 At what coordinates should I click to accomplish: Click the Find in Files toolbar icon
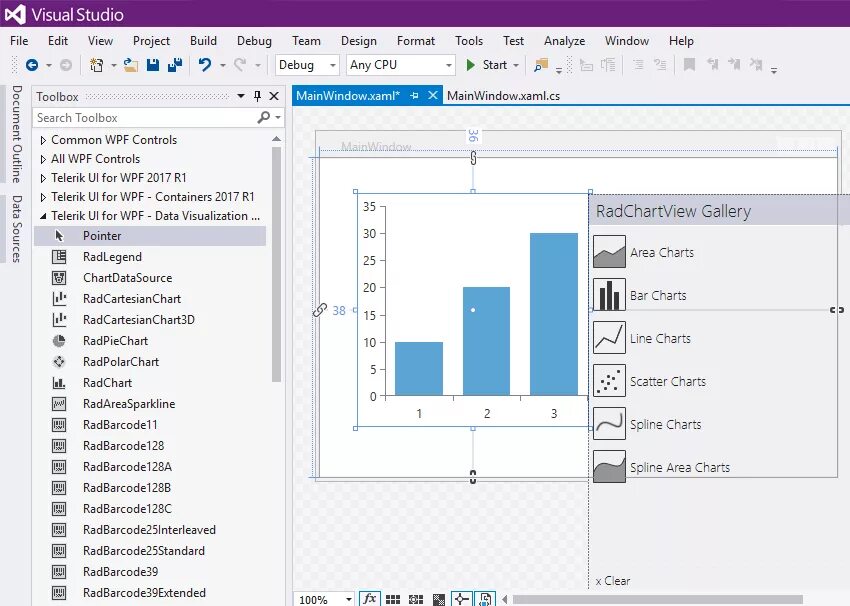pyautogui.click(x=541, y=65)
